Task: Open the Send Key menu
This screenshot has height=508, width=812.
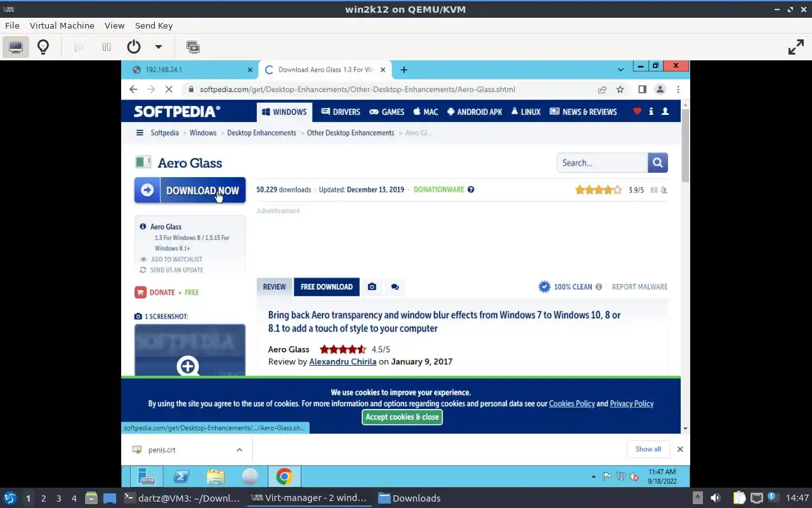Action: tap(154, 25)
